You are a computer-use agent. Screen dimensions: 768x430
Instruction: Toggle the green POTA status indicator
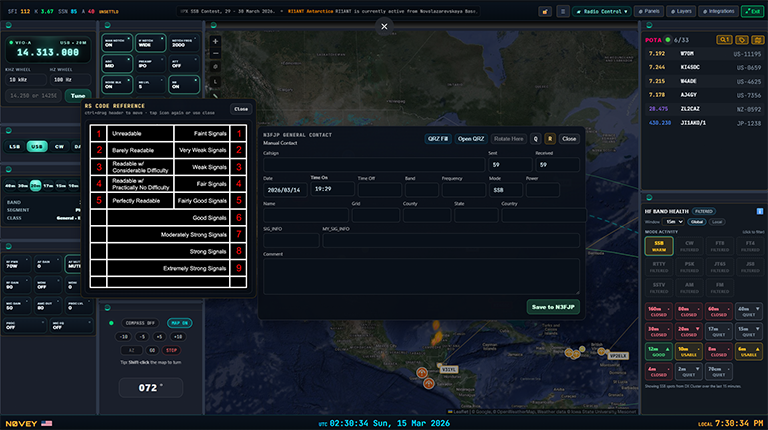(668, 40)
